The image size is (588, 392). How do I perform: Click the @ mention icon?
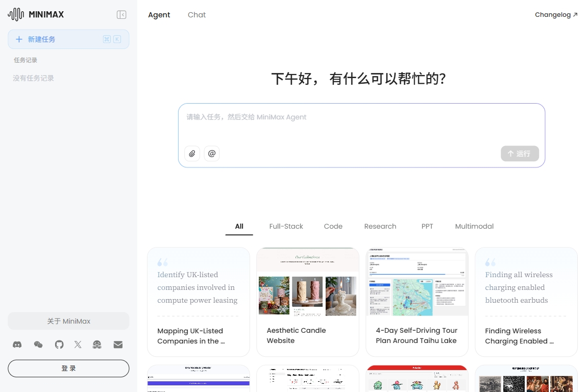point(212,153)
